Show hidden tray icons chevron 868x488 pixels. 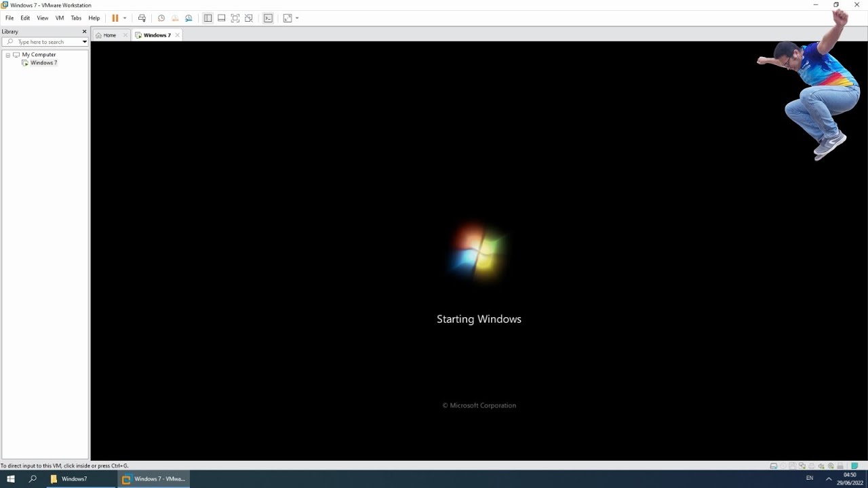point(829,479)
